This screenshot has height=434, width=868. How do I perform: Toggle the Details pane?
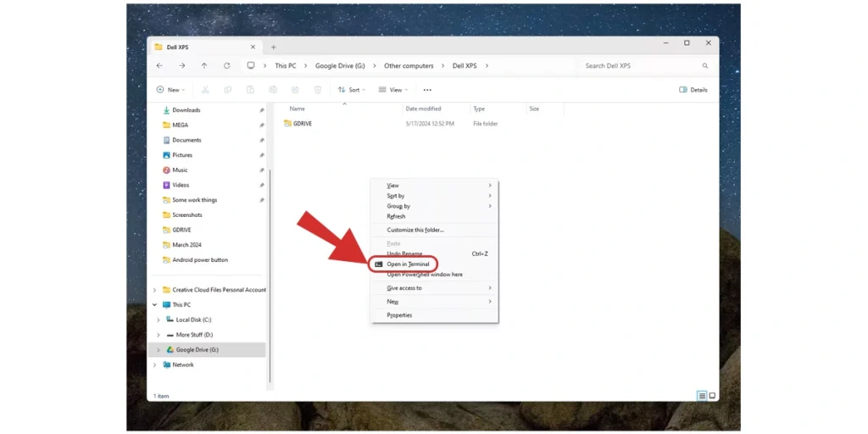pos(693,90)
